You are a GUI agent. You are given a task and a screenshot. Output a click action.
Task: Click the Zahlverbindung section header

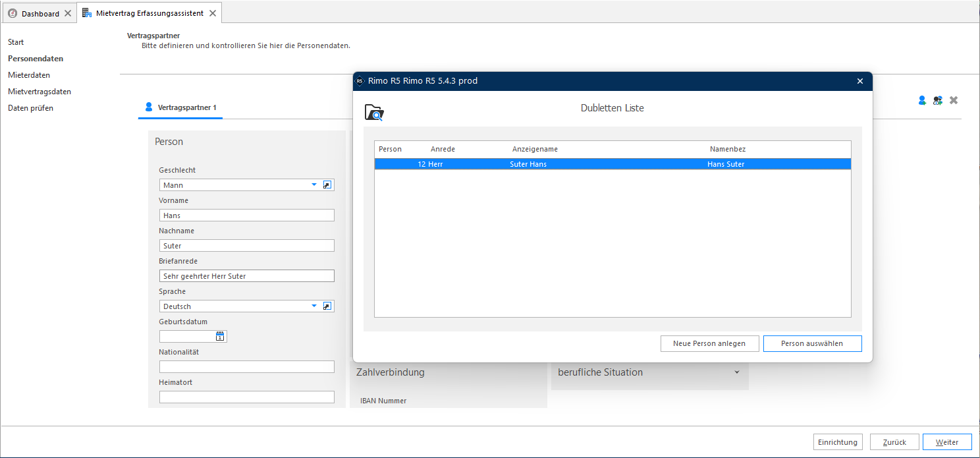click(391, 372)
